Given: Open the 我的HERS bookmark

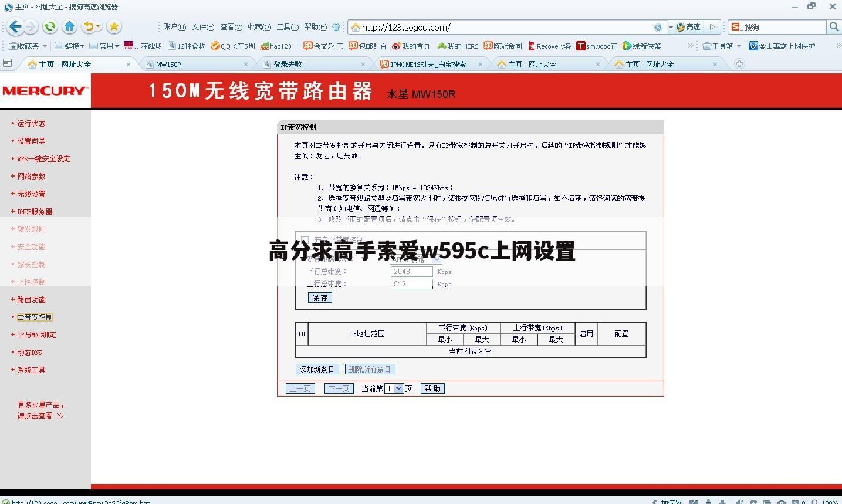Looking at the screenshot, I should click(458, 46).
